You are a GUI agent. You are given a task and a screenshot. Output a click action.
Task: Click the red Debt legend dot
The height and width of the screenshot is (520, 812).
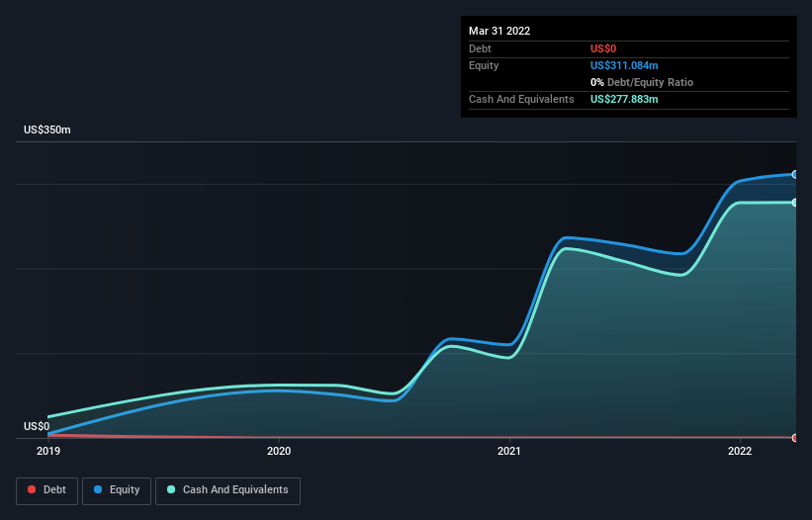tap(32, 489)
